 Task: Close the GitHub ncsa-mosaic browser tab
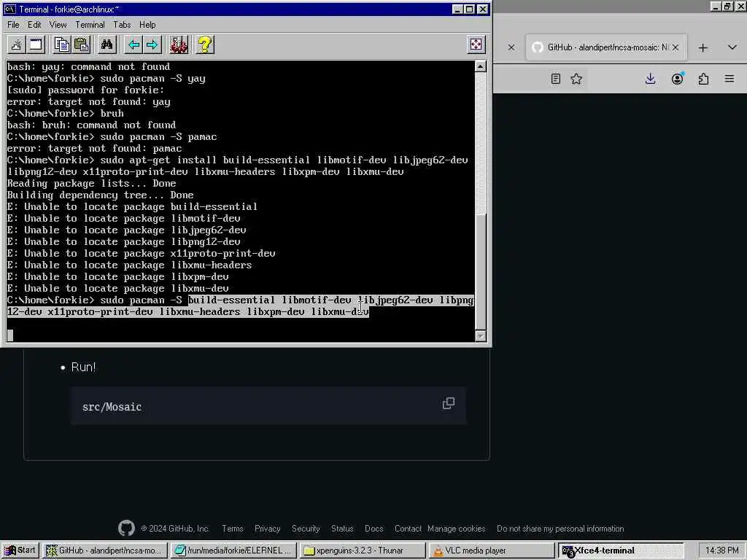675,47
